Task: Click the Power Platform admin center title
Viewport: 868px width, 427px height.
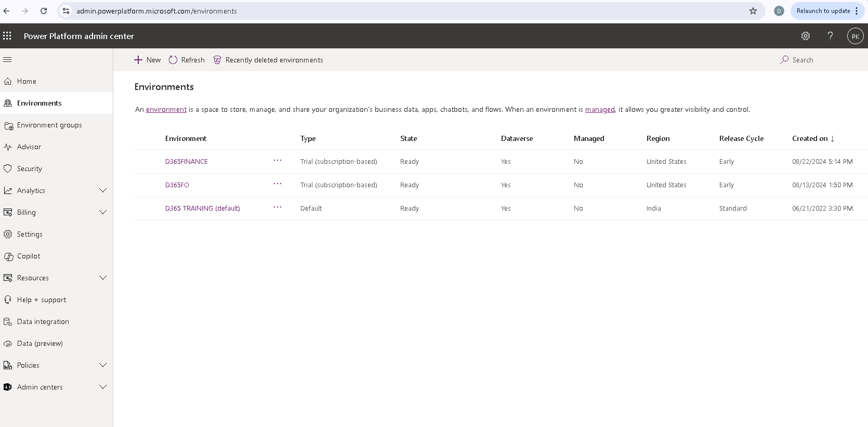Action: [x=79, y=36]
